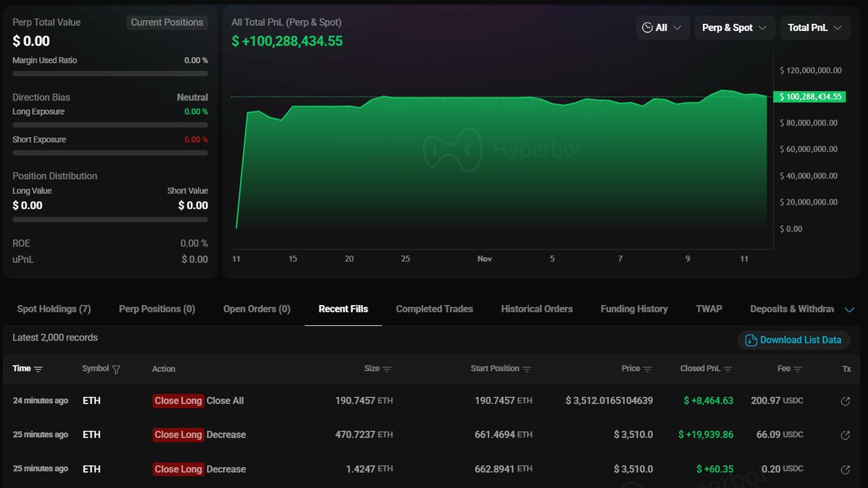Click the funnel filter icon beside Symbol header
Viewport: 868px width, 488px height.
point(115,369)
